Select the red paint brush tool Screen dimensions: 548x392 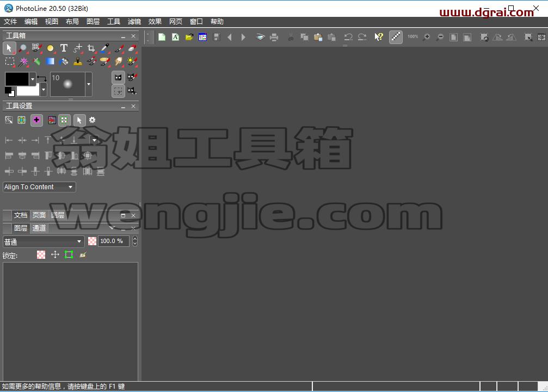point(119,48)
